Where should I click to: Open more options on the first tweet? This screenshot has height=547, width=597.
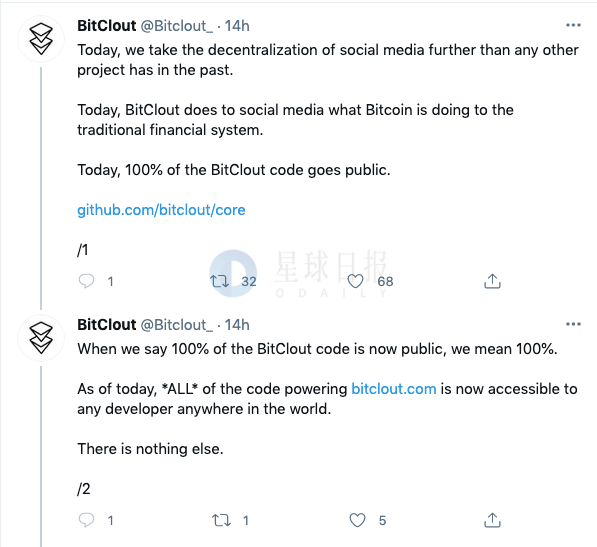pyautogui.click(x=573, y=26)
